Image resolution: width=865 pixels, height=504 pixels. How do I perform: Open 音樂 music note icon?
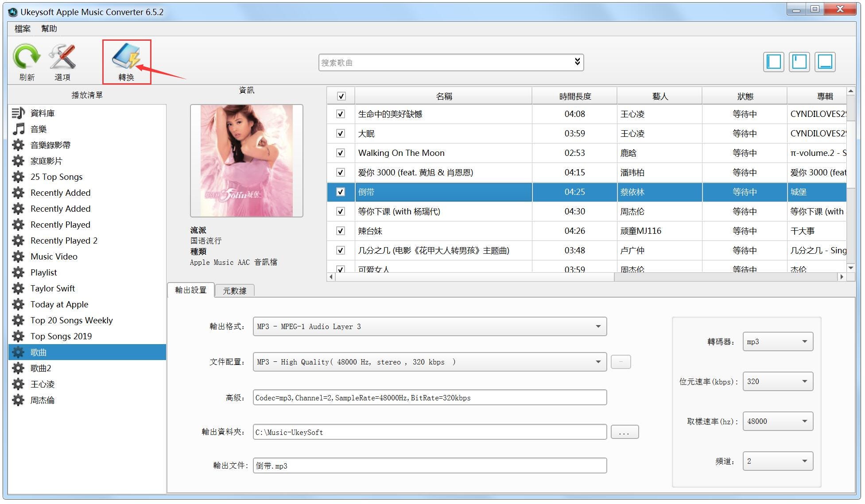pyautogui.click(x=18, y=129)
